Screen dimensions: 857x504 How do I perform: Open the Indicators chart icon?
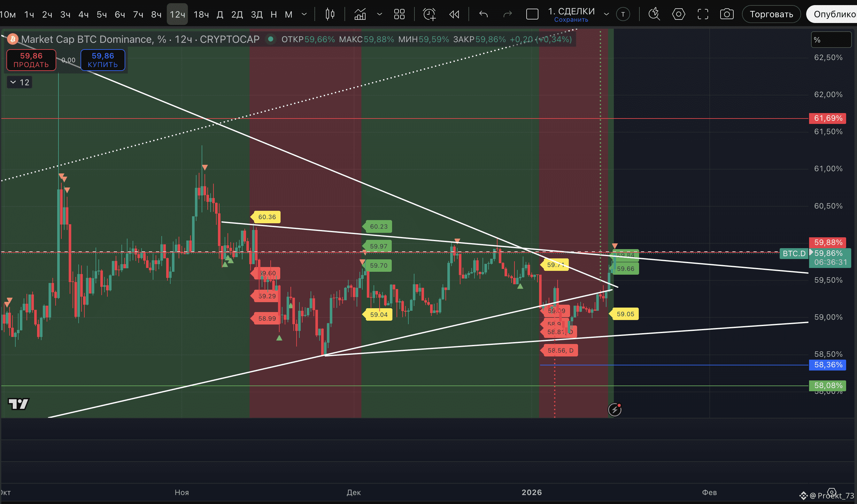coord(360,14)
